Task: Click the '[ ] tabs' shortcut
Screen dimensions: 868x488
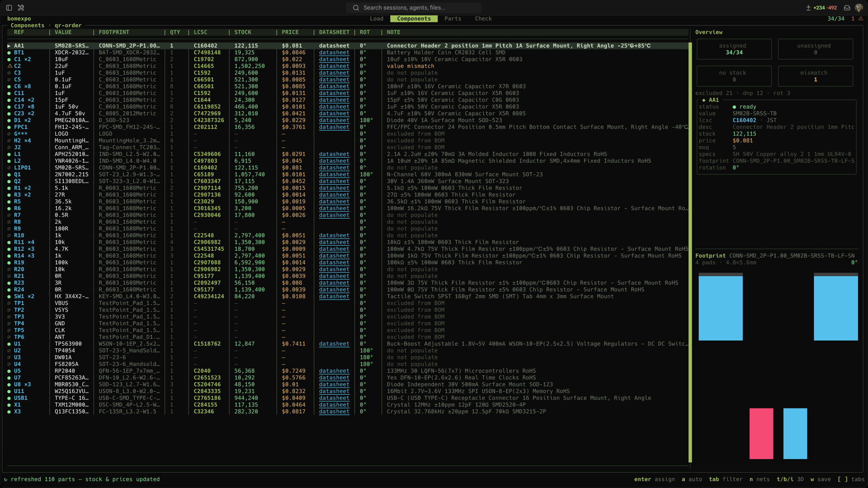Action: coord(851,479)
